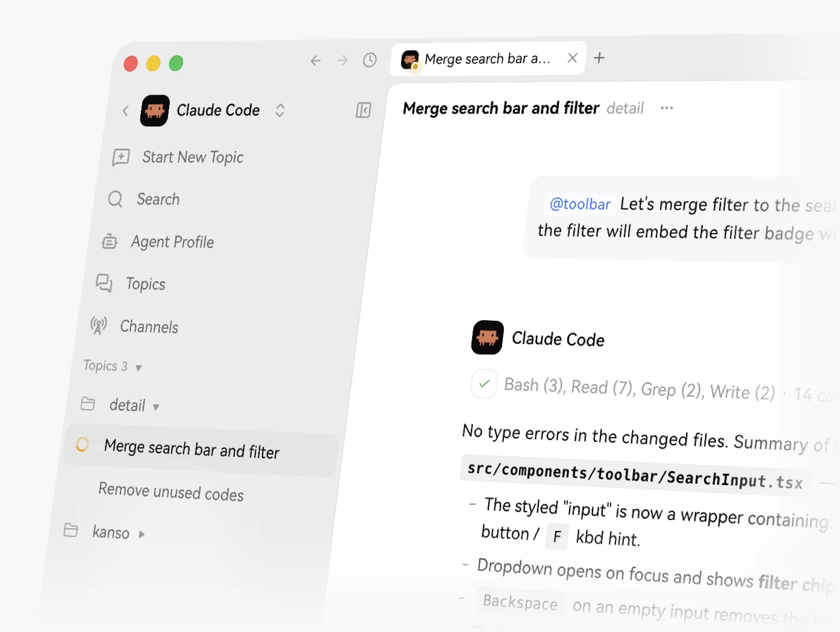Close the Merge search bar tab

pyautogui.click(x=572, y=58)
